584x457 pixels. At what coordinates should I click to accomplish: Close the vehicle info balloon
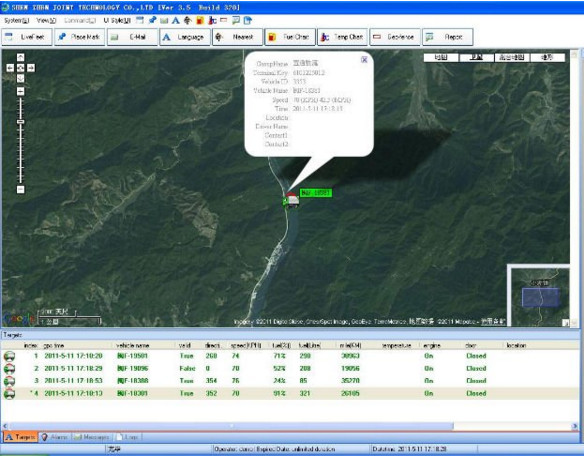(x=364, y=59)
